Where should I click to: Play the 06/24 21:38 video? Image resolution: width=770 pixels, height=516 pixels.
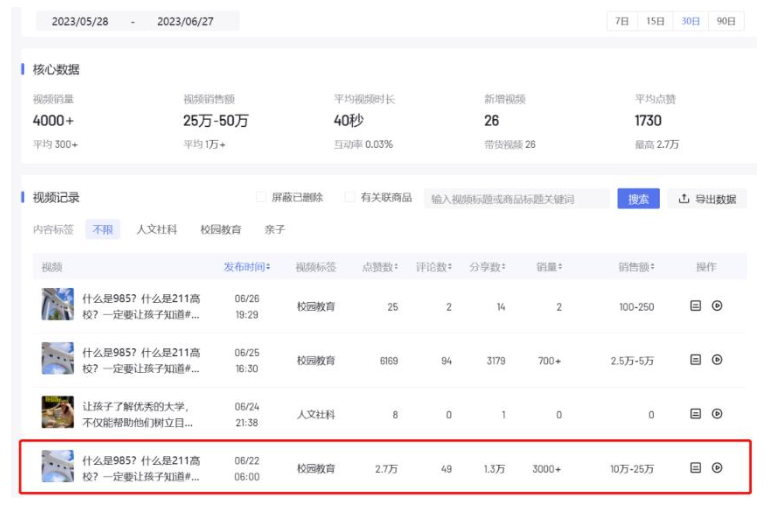coord(717,413)
